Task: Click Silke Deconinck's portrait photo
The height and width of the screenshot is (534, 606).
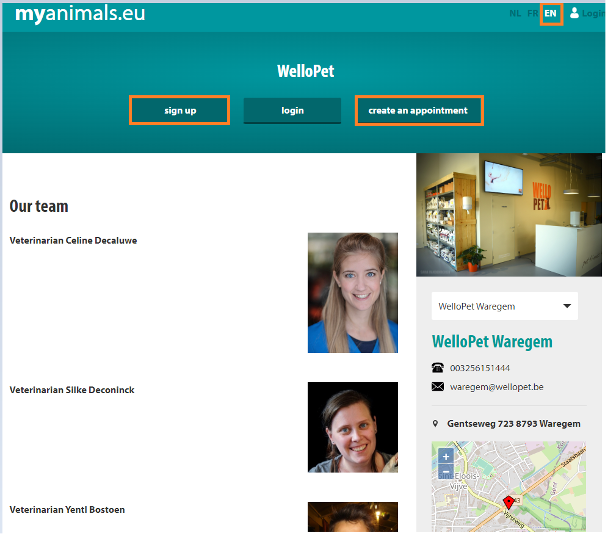Action: pyautogui.click(x=352, y=427)
